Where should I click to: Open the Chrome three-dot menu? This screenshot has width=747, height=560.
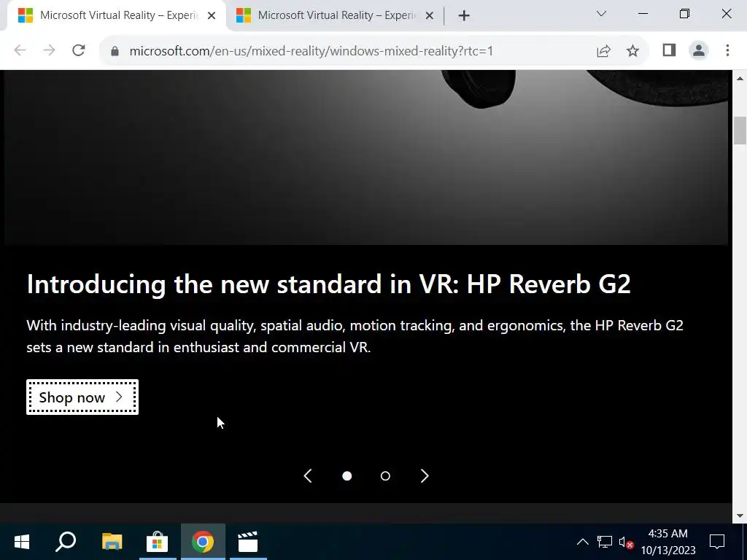click(x=727, y=50)
